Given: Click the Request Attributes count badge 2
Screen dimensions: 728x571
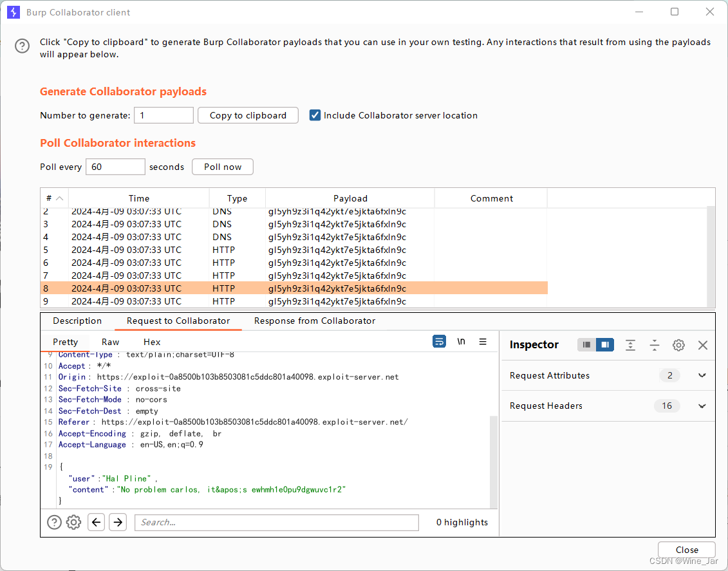Looking at the screenshot, I should click(669, 375).
